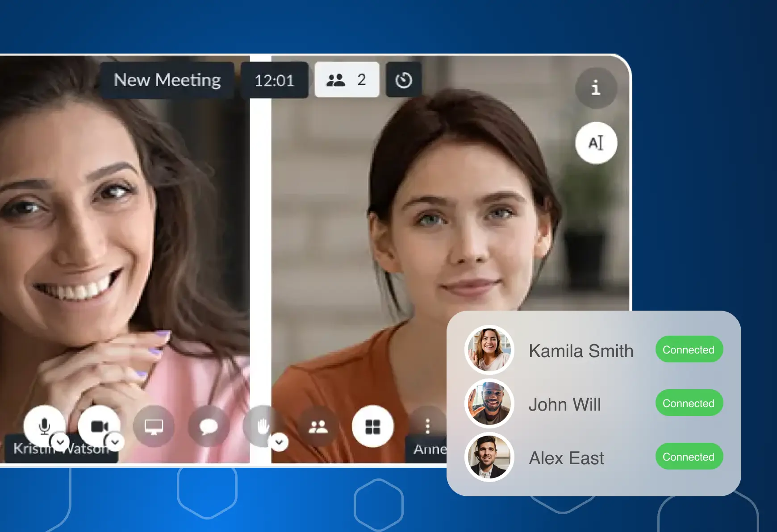Switch to grid layout view
The height and width of the screenshot is (532, 777).
point(373,427)
